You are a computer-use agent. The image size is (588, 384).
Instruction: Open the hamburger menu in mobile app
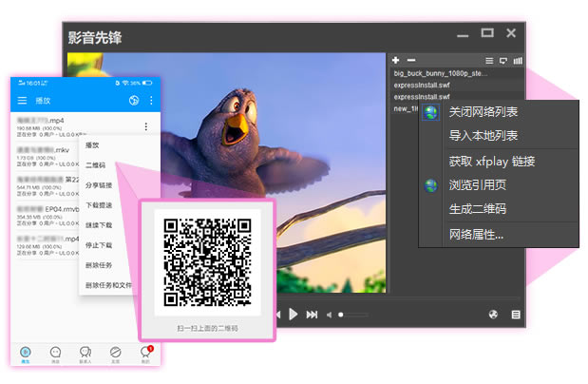22,100
